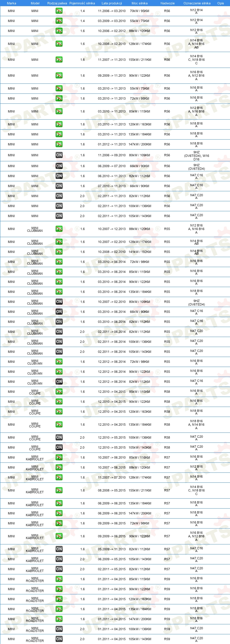Image resolution: width=230 pixels, height=644 pixels.
Task: Select the date cell 03.2009 -> 03.2010
Action: (x=112, y=21)
